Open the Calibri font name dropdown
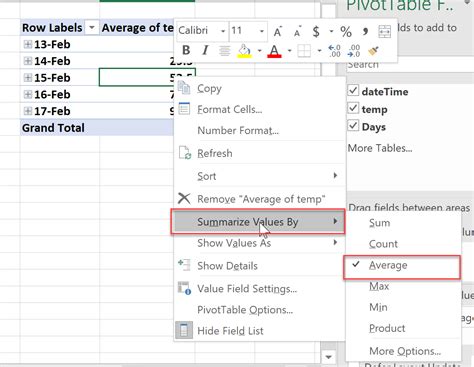This screenshot has height=367, width=474. click(x=223, y=31)
